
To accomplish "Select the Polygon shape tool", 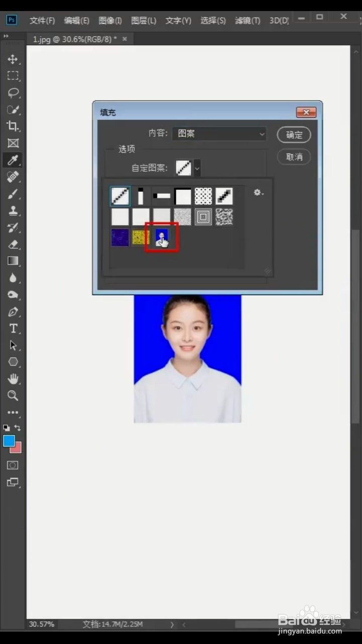I will (x=13, y=362).
